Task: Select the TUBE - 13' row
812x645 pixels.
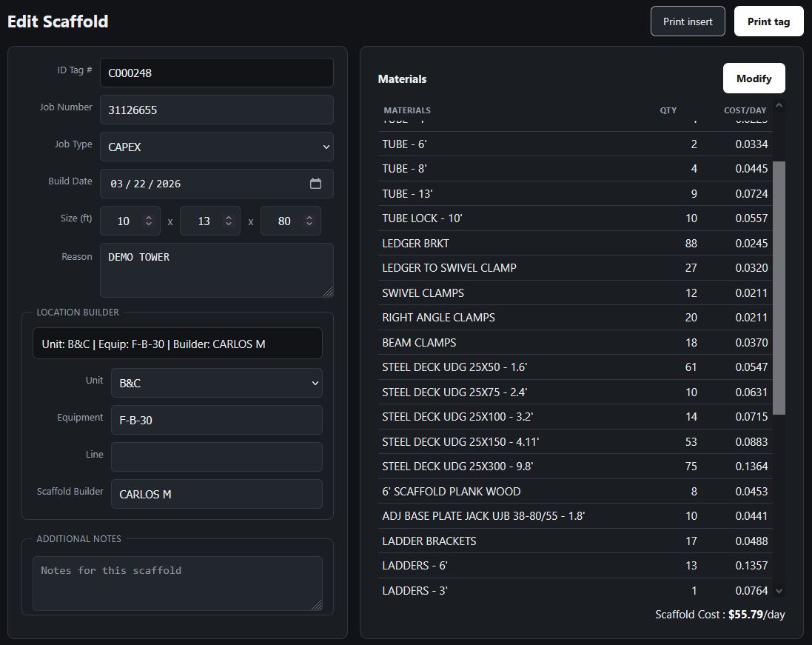Action: coord(575,194)
